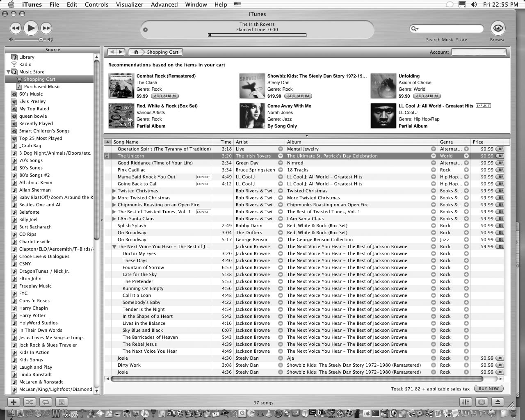Toggle shuffle mode button
The image size is (525, 420).
pyautogui.click(x=29, y=402)
